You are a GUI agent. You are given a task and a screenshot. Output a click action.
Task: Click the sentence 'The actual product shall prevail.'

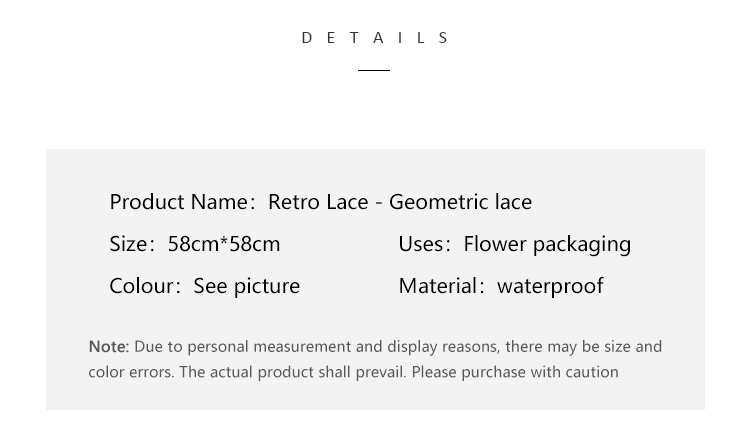tap(293, 372)
